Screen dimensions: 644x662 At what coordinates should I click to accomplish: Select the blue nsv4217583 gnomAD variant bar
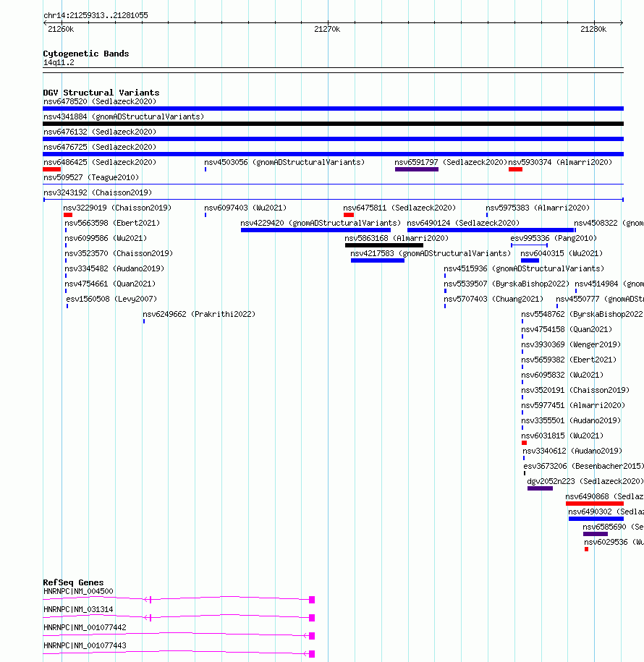point(378,260)
